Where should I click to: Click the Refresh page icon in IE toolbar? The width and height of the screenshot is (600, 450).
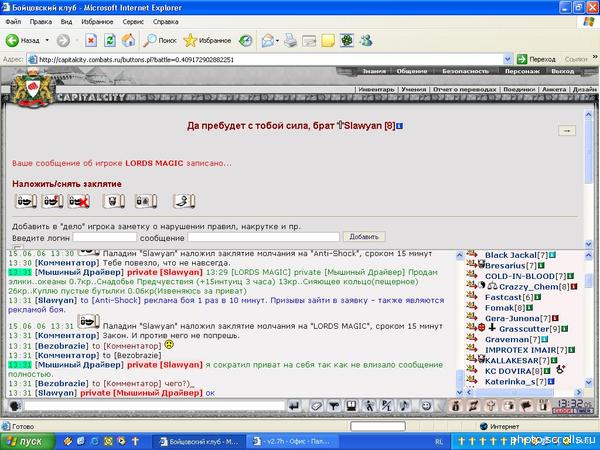[110, 40]
